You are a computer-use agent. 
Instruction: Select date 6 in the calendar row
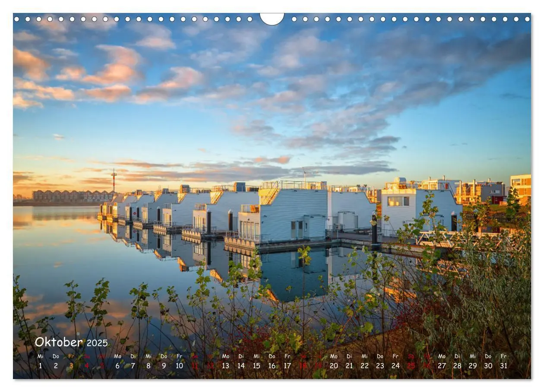117,366
